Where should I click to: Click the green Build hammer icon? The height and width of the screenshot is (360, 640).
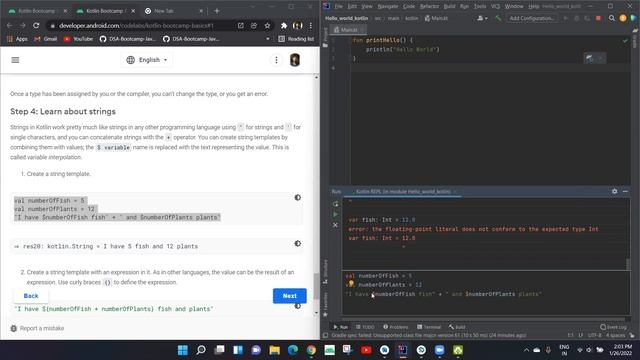[498, 18]
